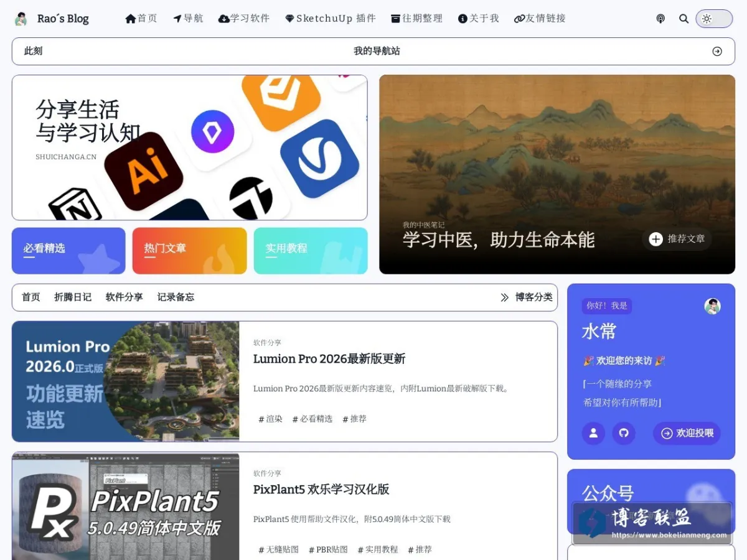This screenshot has width=747, height=560.
Task: Click the author avatar in profile card
Action: pyautogui.click(x=712, y=306)
